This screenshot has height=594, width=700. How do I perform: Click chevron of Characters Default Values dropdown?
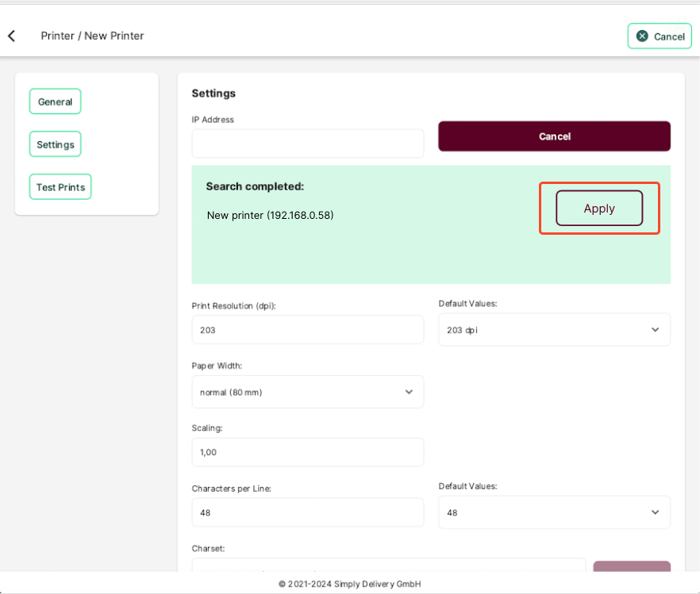coord(655,512)
